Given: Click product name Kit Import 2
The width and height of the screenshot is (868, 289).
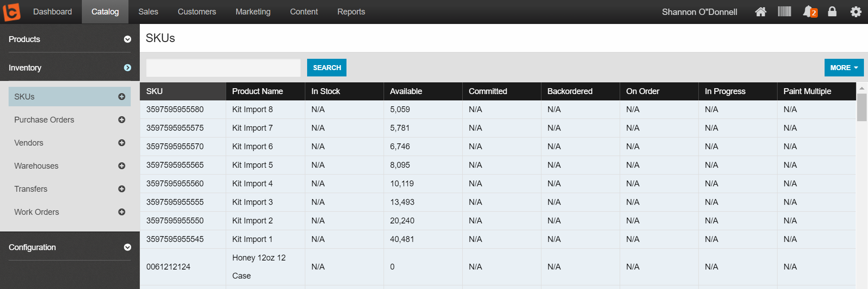Looking at the screenshot, I should pyautogui.click(x=252, y=221).
